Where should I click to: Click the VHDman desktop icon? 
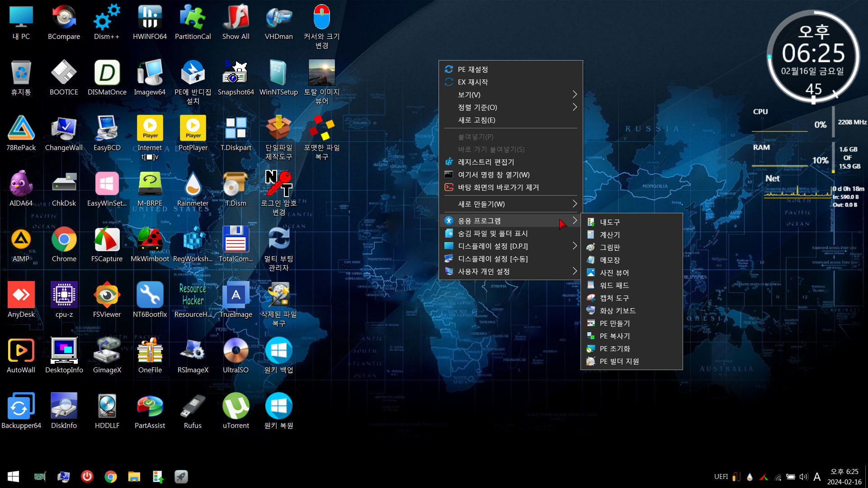[x=278, y=23]
